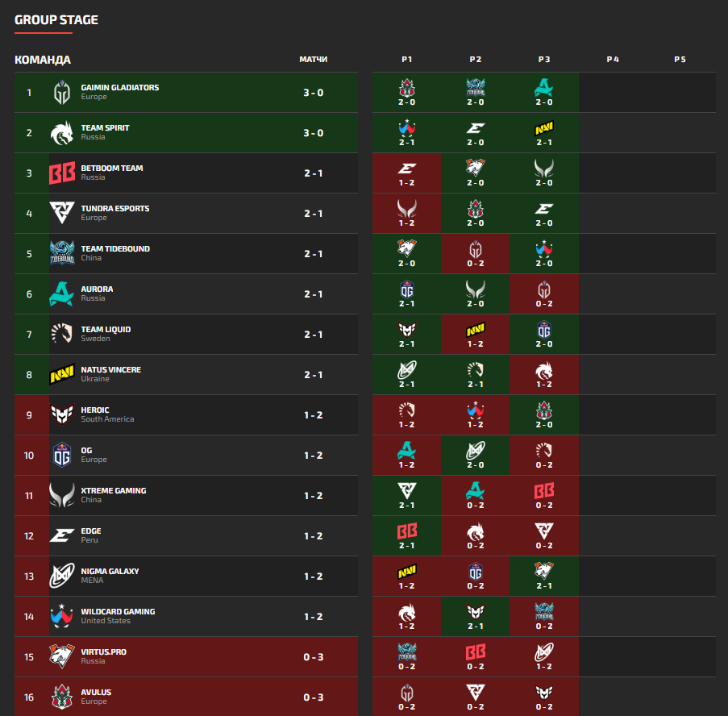Click the OG logo beside its team name
The height and width of the screenshot is (716, 728).
point(62,455)
